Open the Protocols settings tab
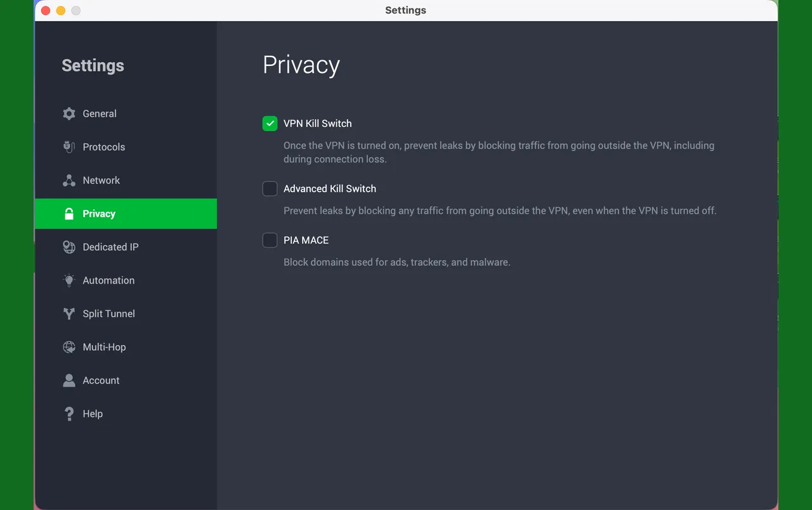Viewport: 812px width, 510px height. (126, 147)
